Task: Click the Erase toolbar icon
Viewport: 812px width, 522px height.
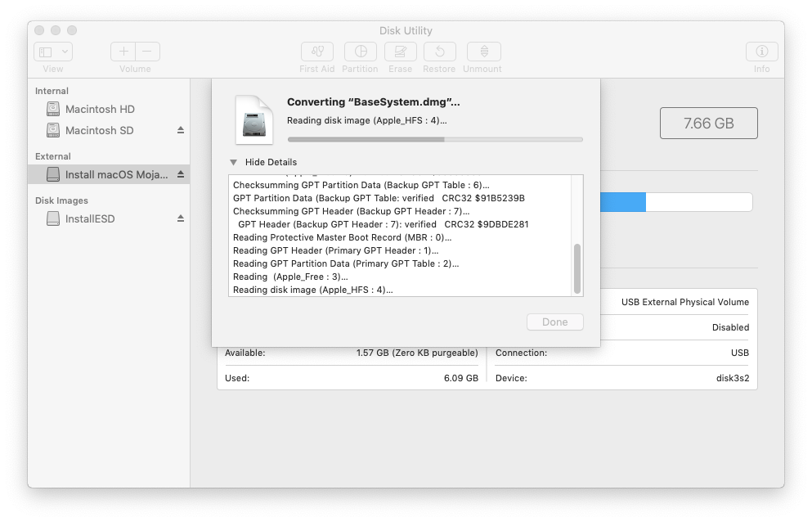Action: point(401,52)
